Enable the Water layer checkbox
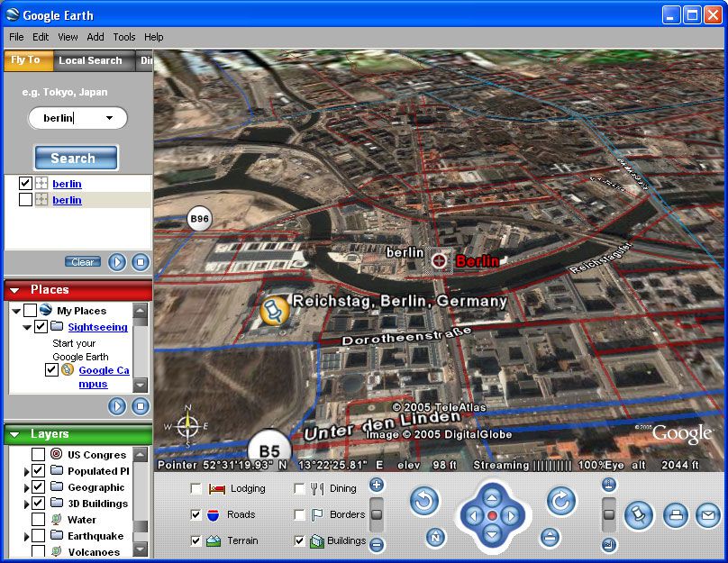Viewport: 728px width, 563px height. tap(38, 519)
